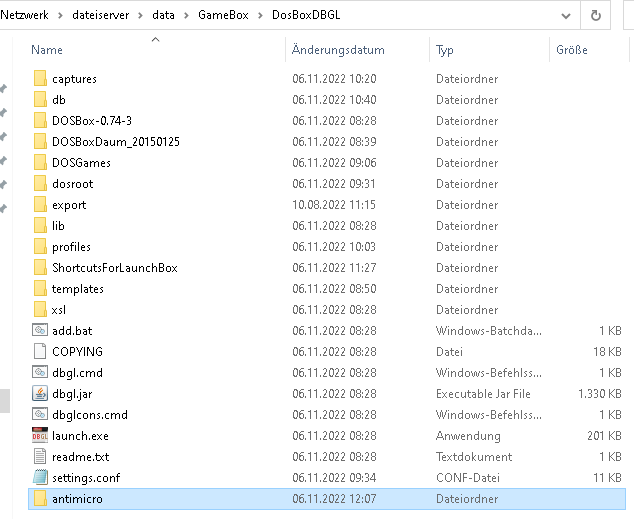Select the ShortcutsForLaunchBox folder row
The image size is (634, 519).
(x=114, y=267)
